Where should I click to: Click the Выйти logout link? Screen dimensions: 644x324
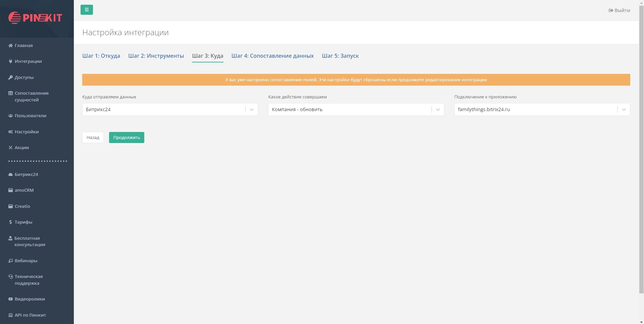[x=619, y=10]
